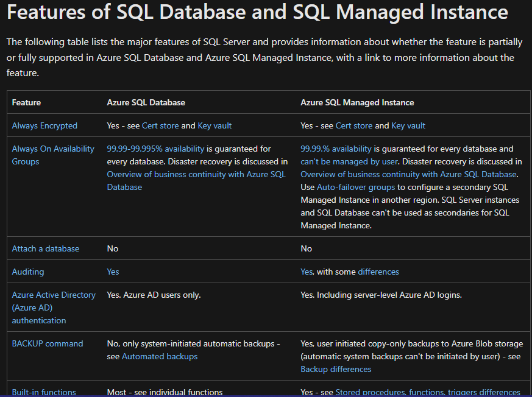Open Overview of business continuity link in Managed Instance column
This screenshot has height=397, width=532.
tap(408, 174)
